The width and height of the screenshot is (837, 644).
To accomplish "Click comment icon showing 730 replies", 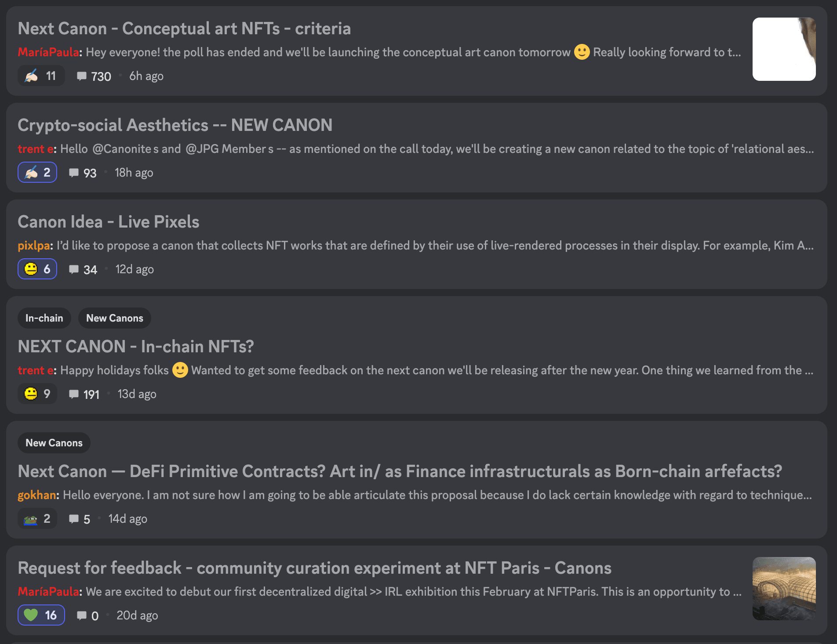I will click(81, 76).
